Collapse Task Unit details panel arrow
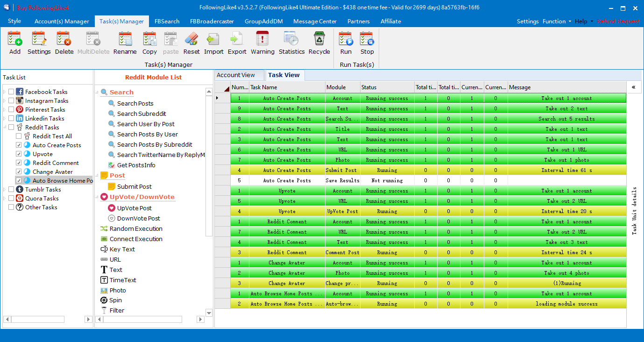Screen dimensions: 644x342 click(634, 87)
